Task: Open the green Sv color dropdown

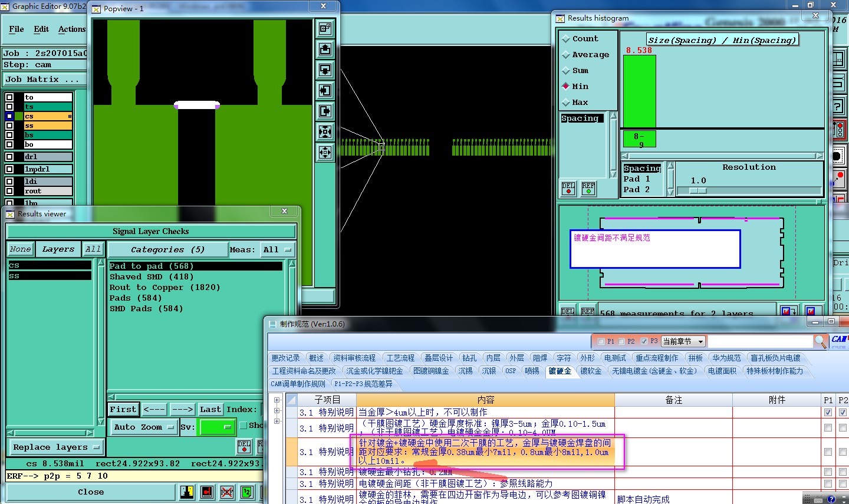Action: click(x=217, y=427)
